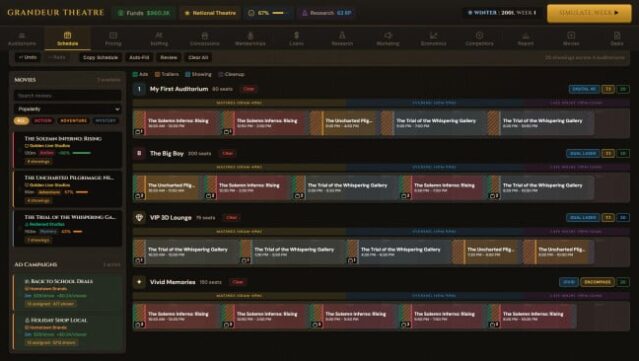
Task: Click the Marketing megaphone icon
Action: coord(388,35)
